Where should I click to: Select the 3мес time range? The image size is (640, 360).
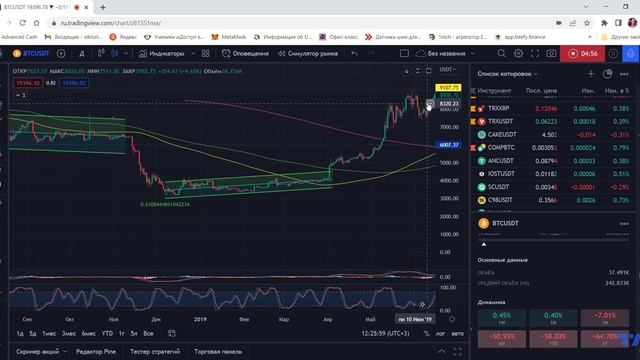69,333
